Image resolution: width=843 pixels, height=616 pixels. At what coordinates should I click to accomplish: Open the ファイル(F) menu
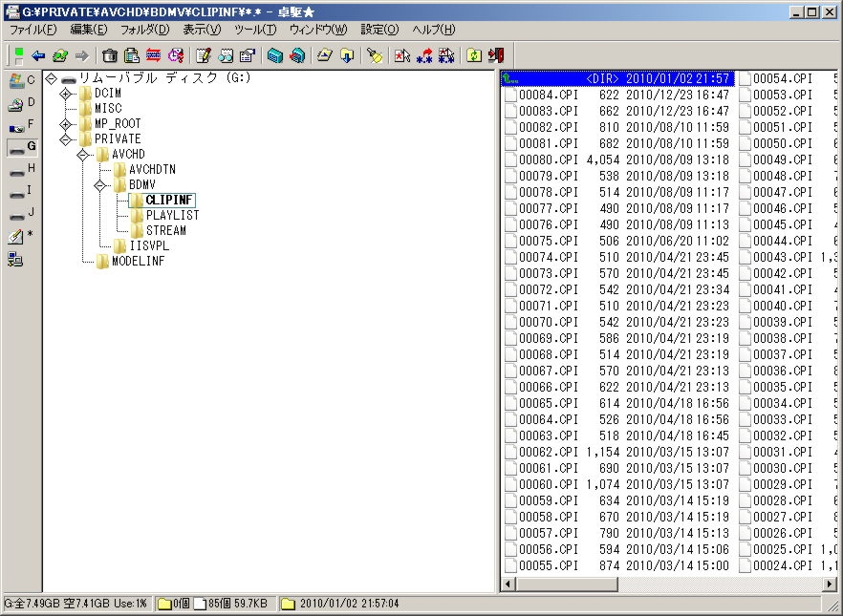pyautogui.click(x=32, y=30)
